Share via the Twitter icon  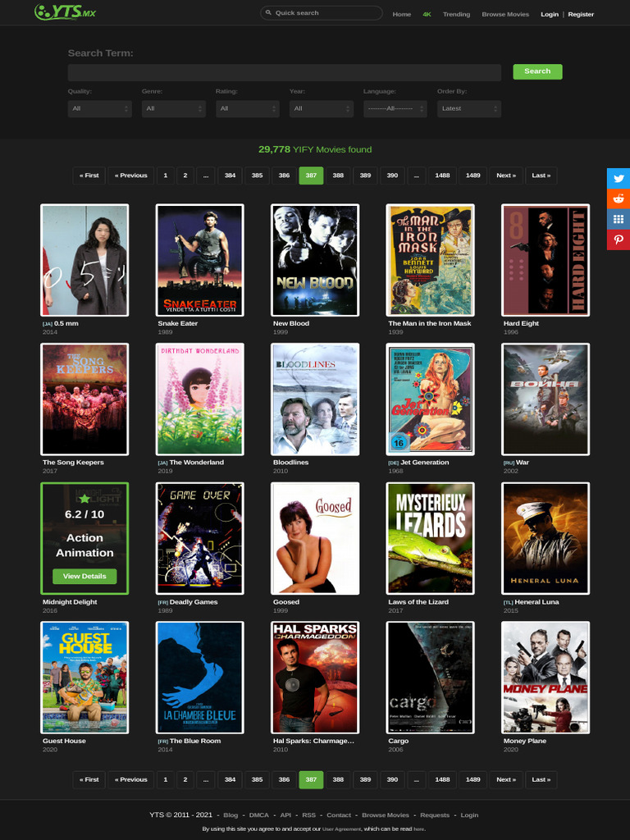pyautogui.click(x=619, y=178)
